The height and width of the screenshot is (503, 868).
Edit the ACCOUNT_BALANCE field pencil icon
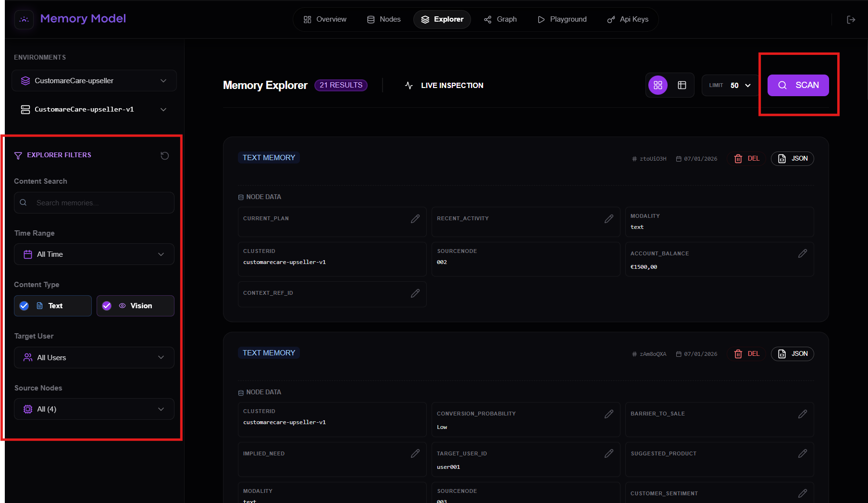[x=803, y=253]
